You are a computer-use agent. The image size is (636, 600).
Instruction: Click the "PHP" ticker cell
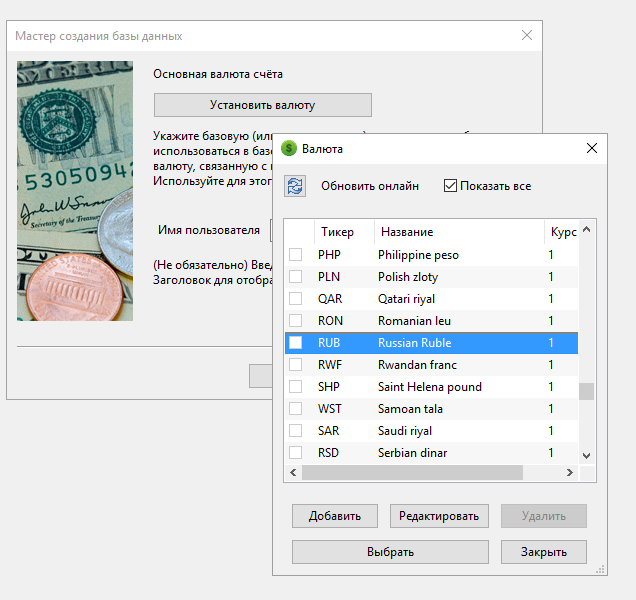(x=329, y=255)
